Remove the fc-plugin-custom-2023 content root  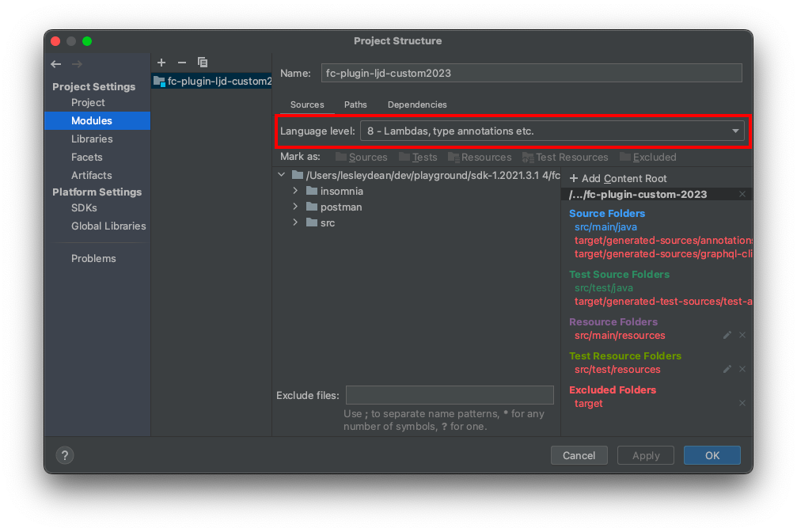coord(742,193)
